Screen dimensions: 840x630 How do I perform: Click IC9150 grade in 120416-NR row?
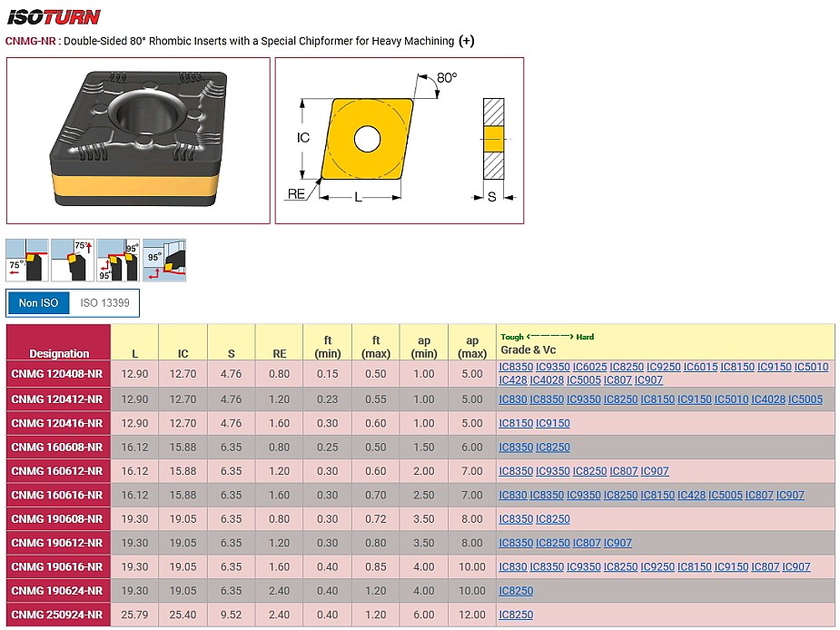(553, 423)
